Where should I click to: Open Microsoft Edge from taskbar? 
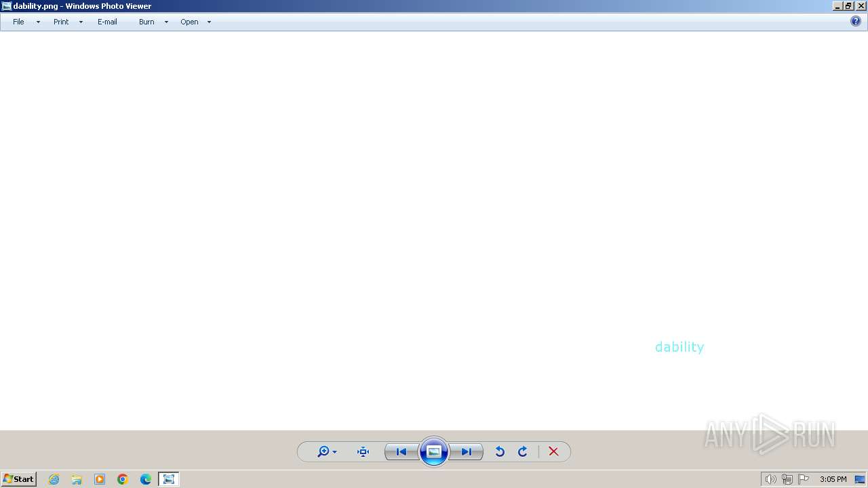(x=146, y=479)
